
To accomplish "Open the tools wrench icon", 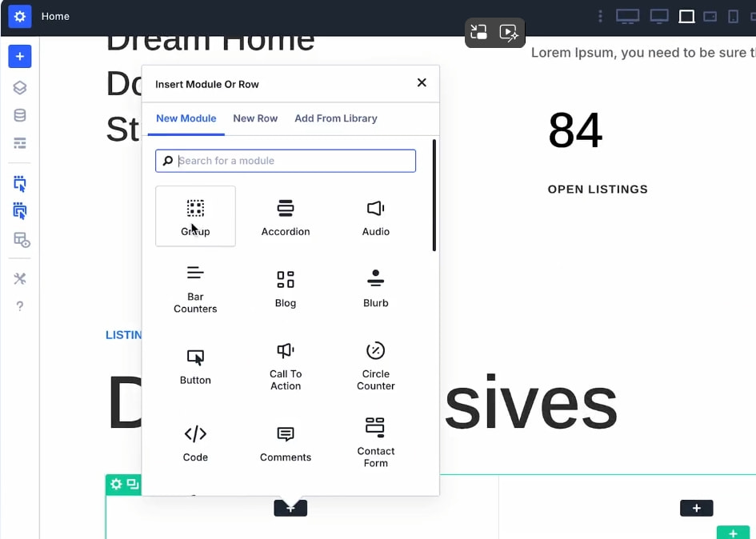I will [x=20, y=278].
